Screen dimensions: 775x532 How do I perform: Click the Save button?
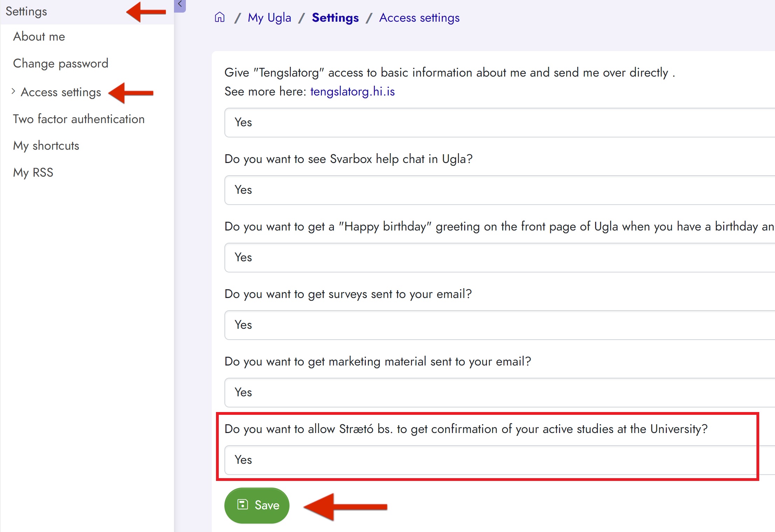pyautogui.click(x=257, y=504)
